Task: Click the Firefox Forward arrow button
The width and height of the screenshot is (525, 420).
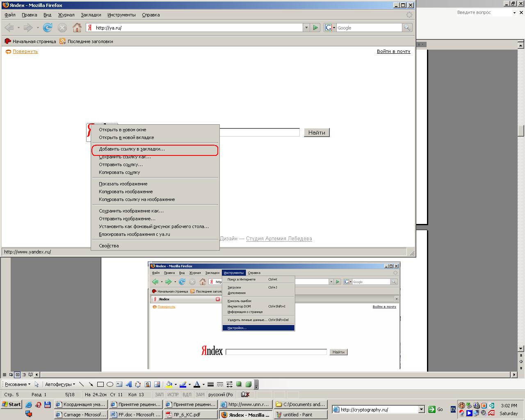Action: (x=28, y=28)
